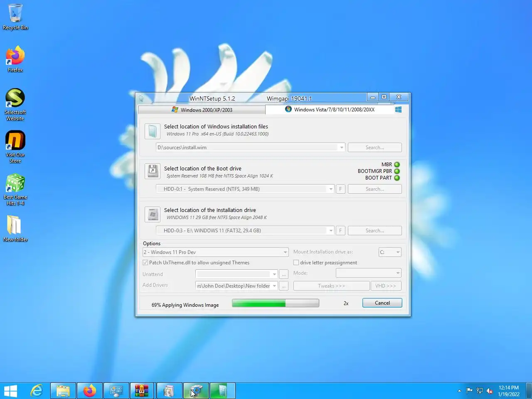The width and height of the screenshot is (532, 399).
Task: Click the green Applying Windows Image progress bar
Action: (x=275, y=303)
